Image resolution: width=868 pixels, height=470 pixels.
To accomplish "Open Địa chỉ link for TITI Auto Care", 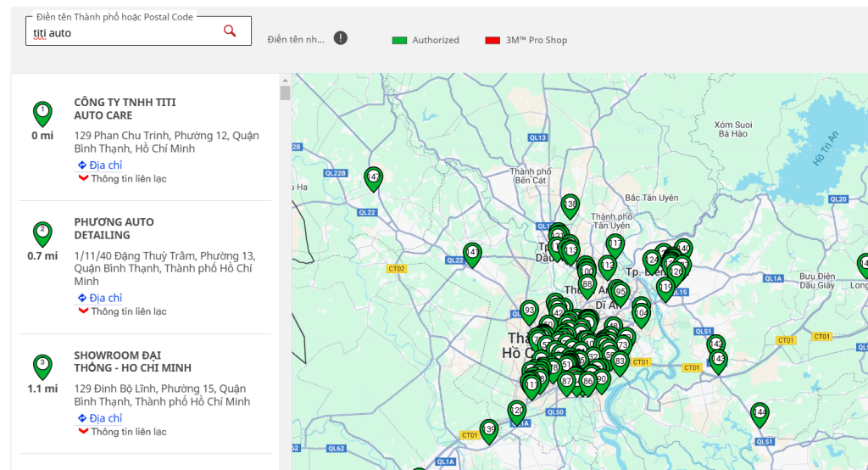I will (105, 165).
